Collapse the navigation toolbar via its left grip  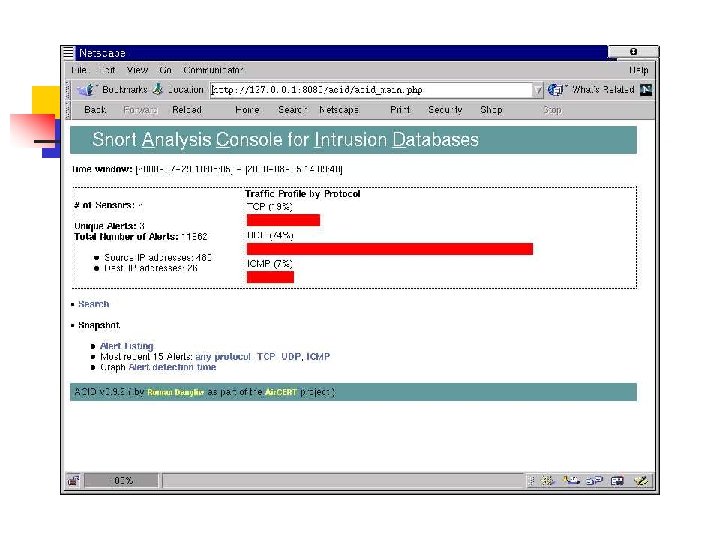tap(68, 110)
